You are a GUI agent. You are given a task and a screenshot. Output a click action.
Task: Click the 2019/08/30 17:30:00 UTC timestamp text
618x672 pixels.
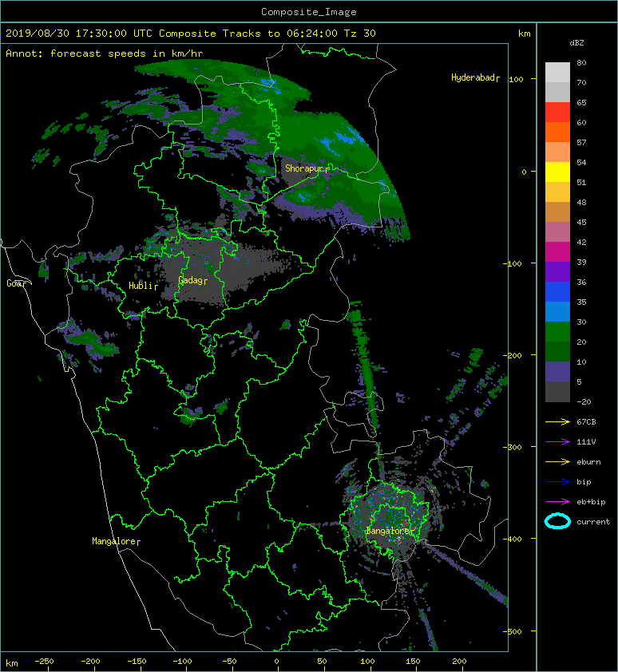tap(79, 34)
